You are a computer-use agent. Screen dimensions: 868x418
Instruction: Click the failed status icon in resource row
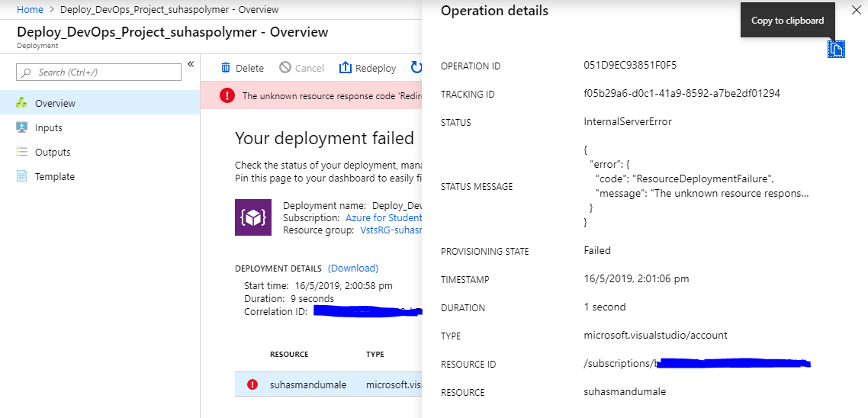252,384
